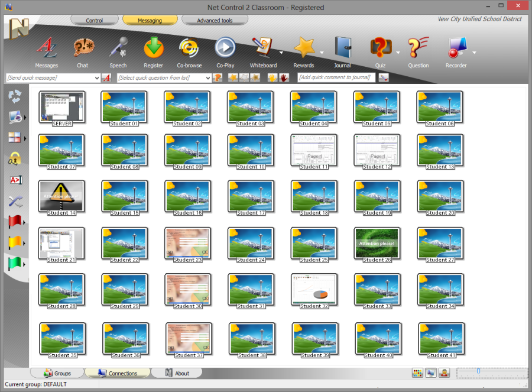Switch to the Advanced tools tab
532x392 pixels.
[x=215, y=20]
